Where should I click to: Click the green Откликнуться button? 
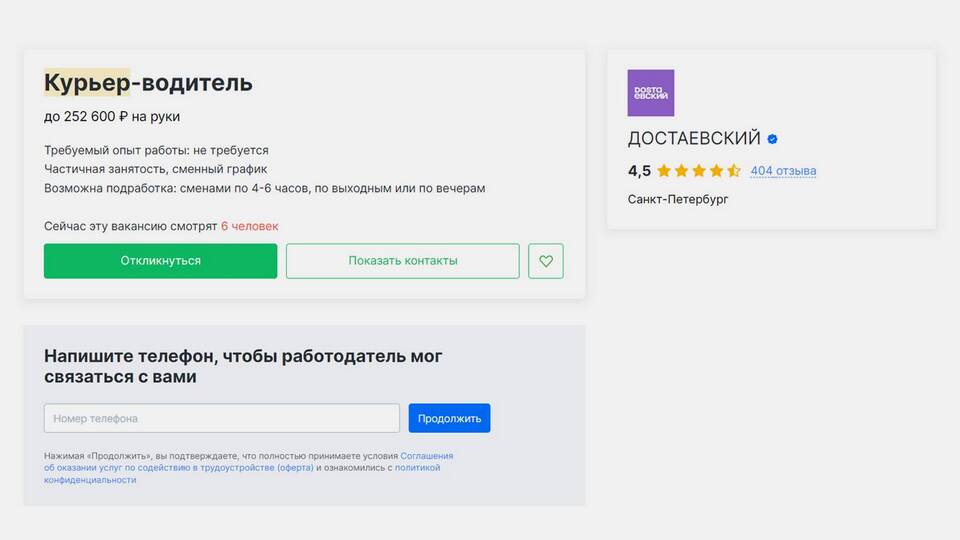pos(160,261)
